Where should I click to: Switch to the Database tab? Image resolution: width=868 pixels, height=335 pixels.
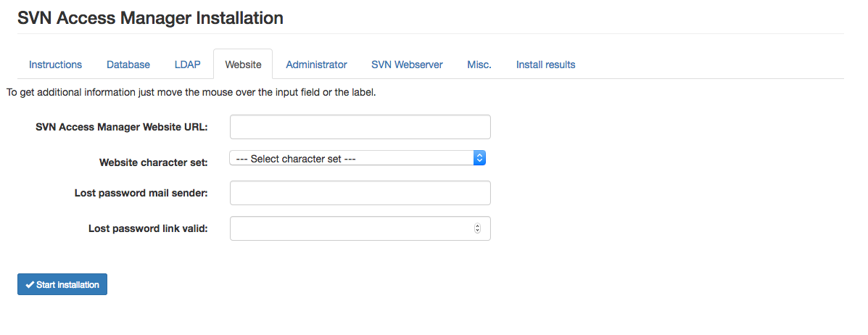[128, 65]
